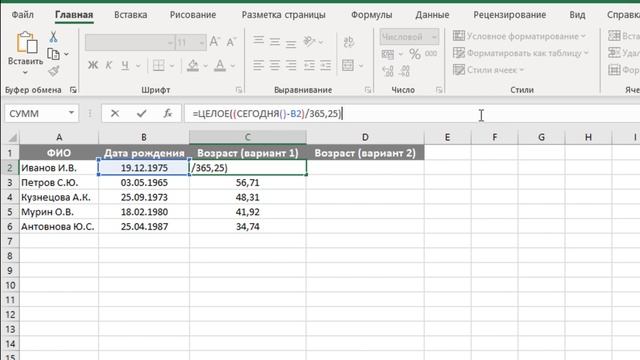Open Font (Шрифт) group dialog launcher

tap(239, 90)
